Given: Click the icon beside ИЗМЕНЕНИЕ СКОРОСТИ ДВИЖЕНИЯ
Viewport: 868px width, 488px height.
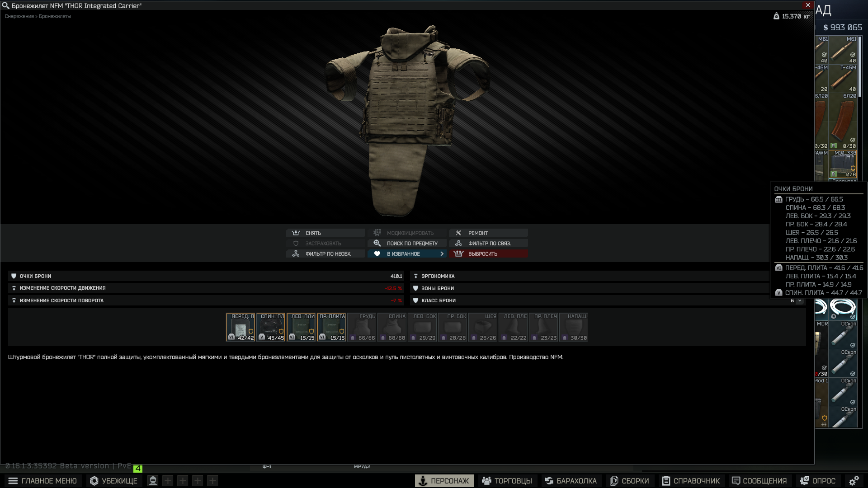Looking at the screenshot, I should (14, 288).
